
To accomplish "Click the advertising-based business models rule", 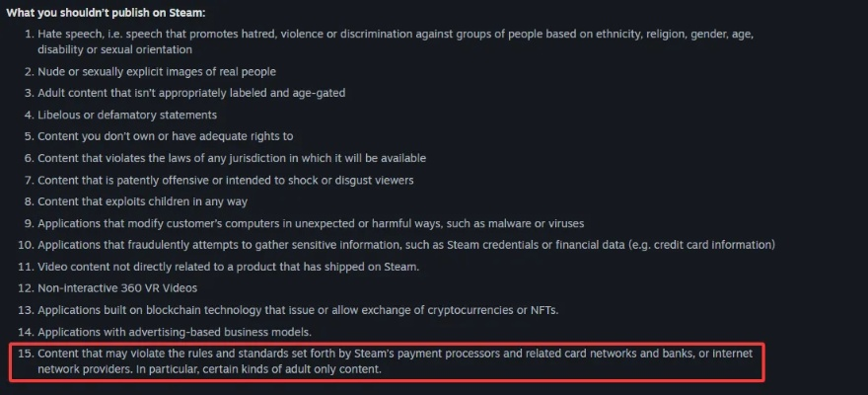I will tap(175, 333).
